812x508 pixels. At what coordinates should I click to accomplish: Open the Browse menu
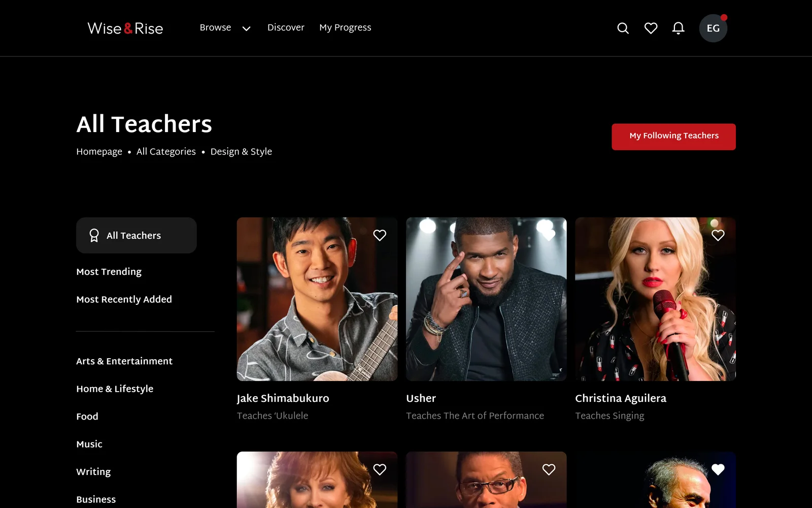(x=215, y=27)
